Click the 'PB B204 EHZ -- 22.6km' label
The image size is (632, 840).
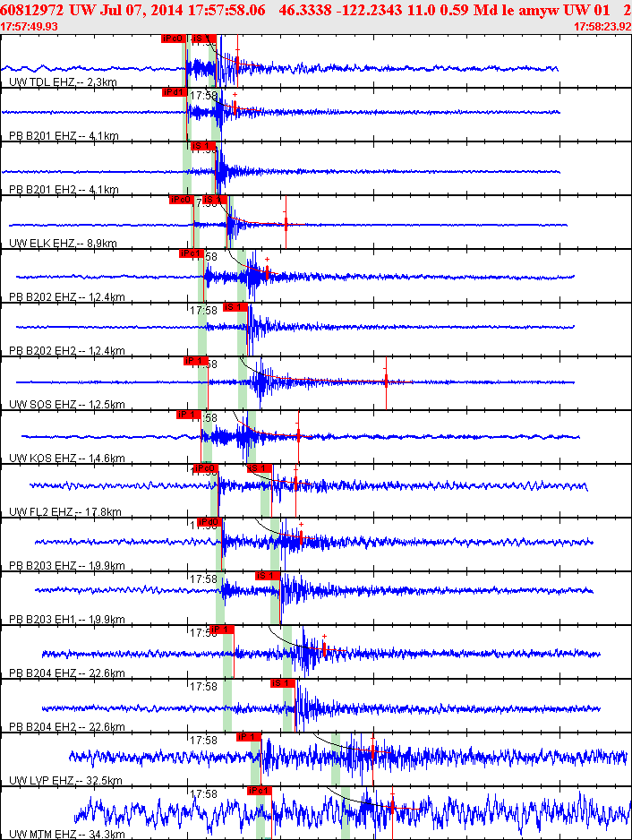[x=67, y=673]
